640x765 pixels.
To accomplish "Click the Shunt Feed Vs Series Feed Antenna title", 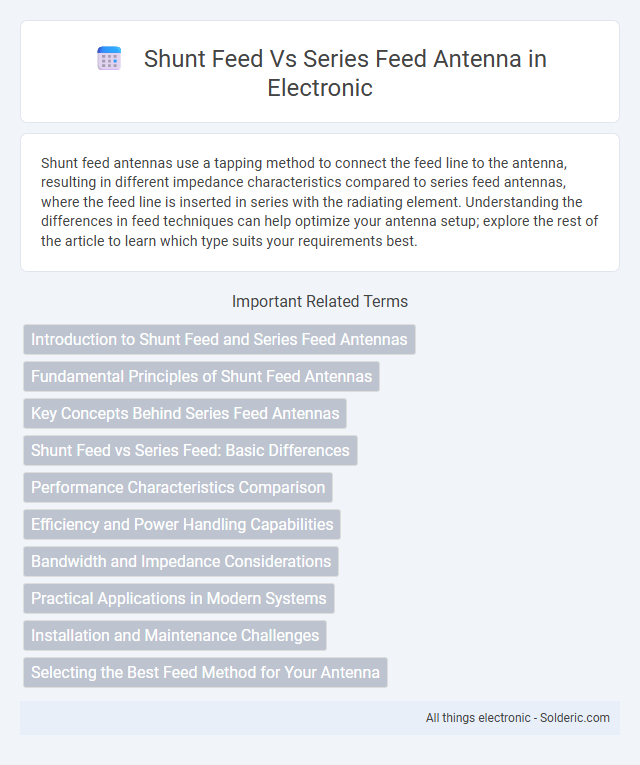I will click(x=345, y=73).
